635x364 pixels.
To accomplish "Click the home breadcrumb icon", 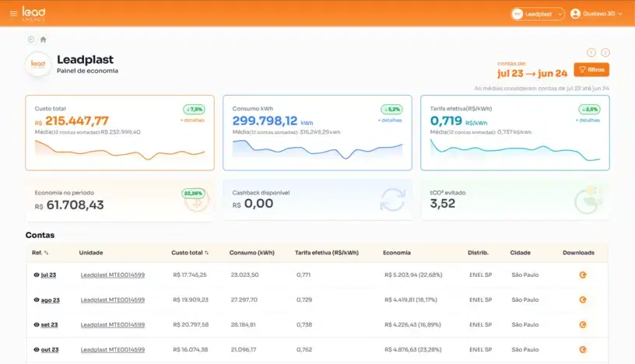I will coord(44,39).
